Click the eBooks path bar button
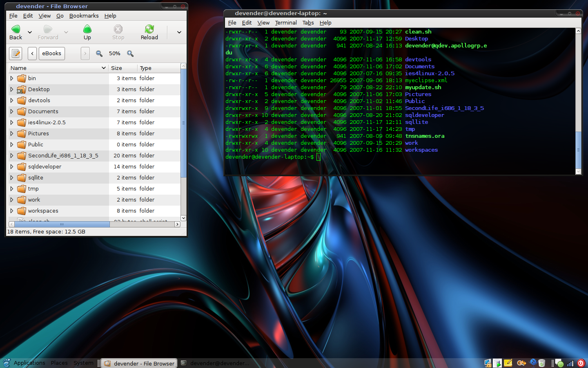The height and width of the screenshot is (368, 588). (51, 54)
